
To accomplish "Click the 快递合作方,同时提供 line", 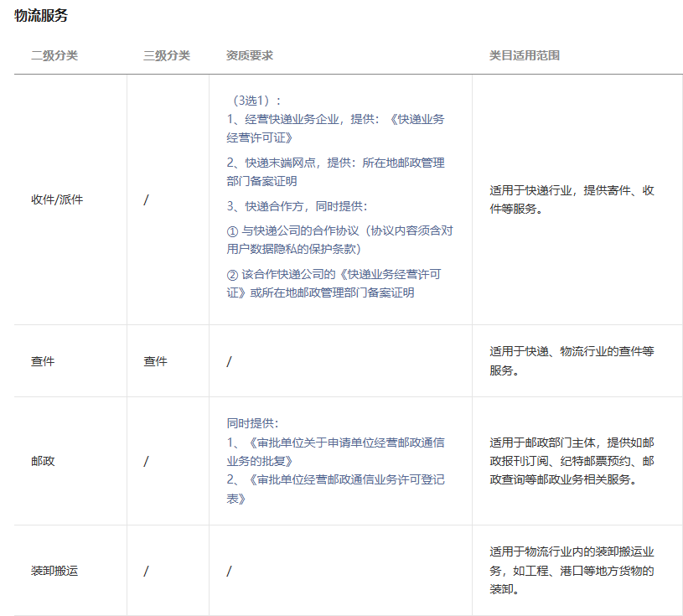I will click(x=297, y=206).
